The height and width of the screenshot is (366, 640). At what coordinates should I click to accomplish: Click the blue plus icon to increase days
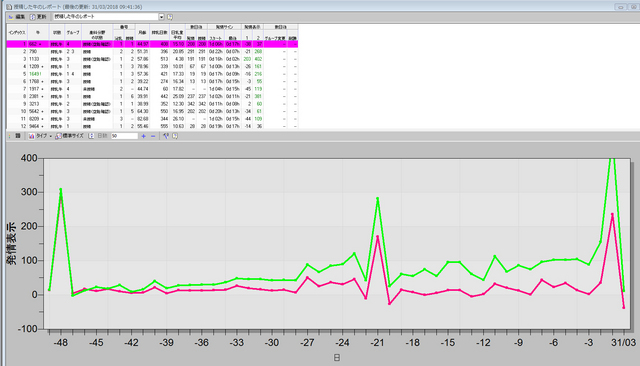click(x=144, y=136)
